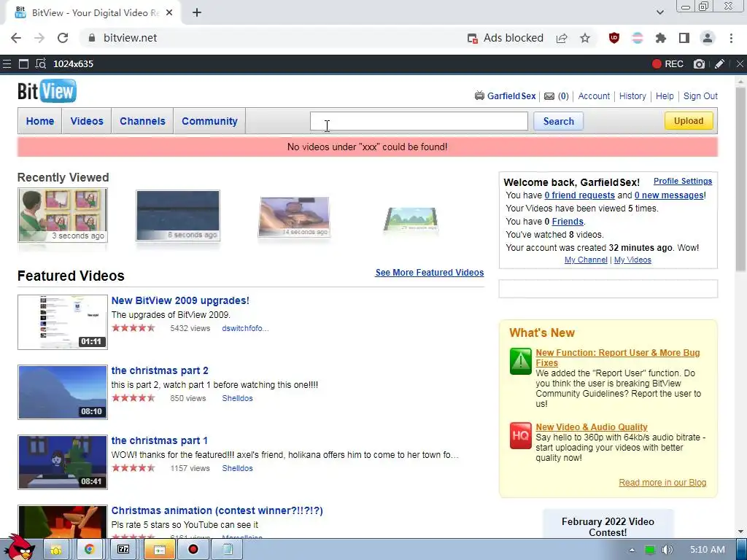The width and height of the screenshot is (747, 560).
Task: Click the yellow Upload button
Action: pos(689,121)
